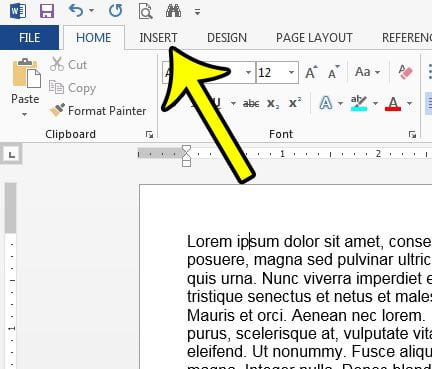Click the ruler at the 1 inch mark
This screenshot has height=369, width=432.
pyautogui.click(x=282, y=154)
